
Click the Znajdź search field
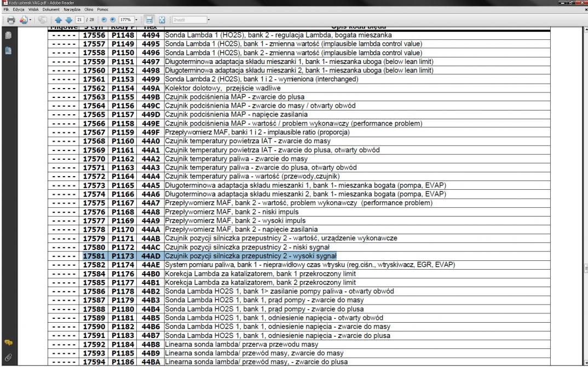tap(189, 20)
